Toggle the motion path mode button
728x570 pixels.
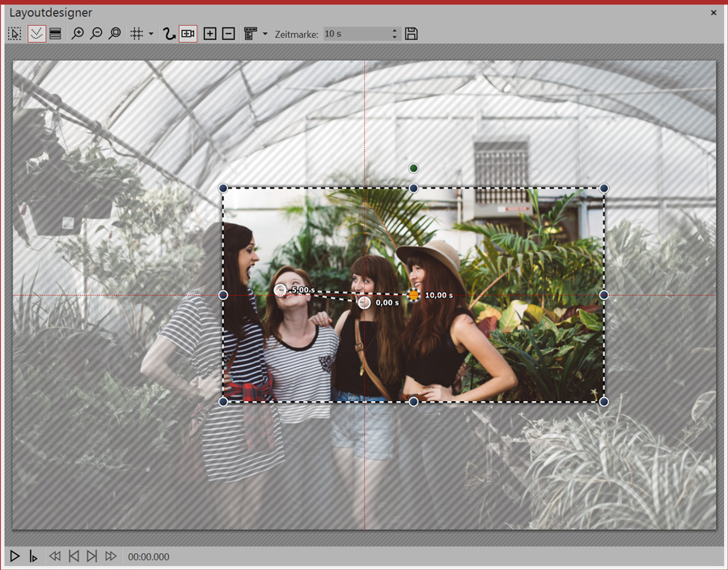pos(36,34)
